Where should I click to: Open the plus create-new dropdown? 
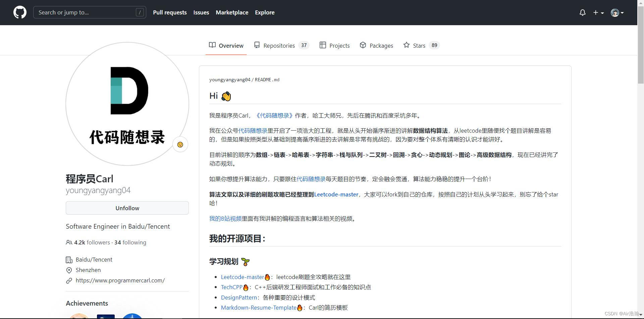[598, 13]
